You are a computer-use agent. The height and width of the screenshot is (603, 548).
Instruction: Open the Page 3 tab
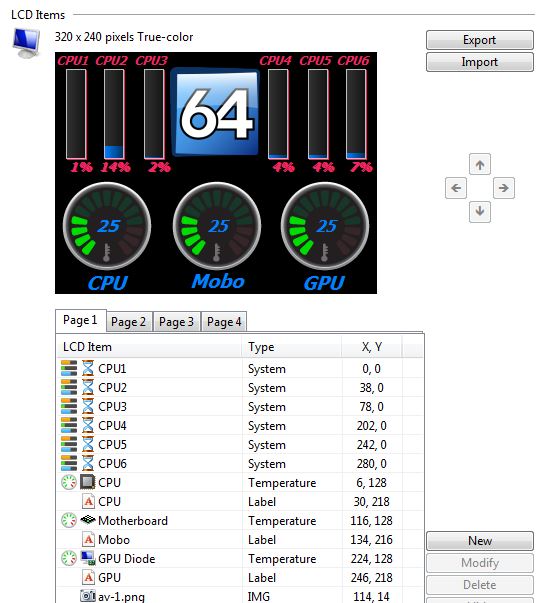pos(177,322)
